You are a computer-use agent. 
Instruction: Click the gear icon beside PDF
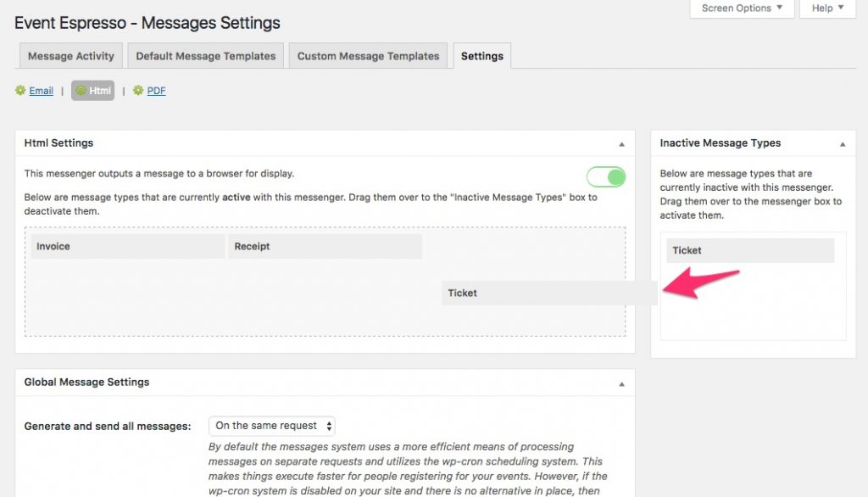pos(138,90)
